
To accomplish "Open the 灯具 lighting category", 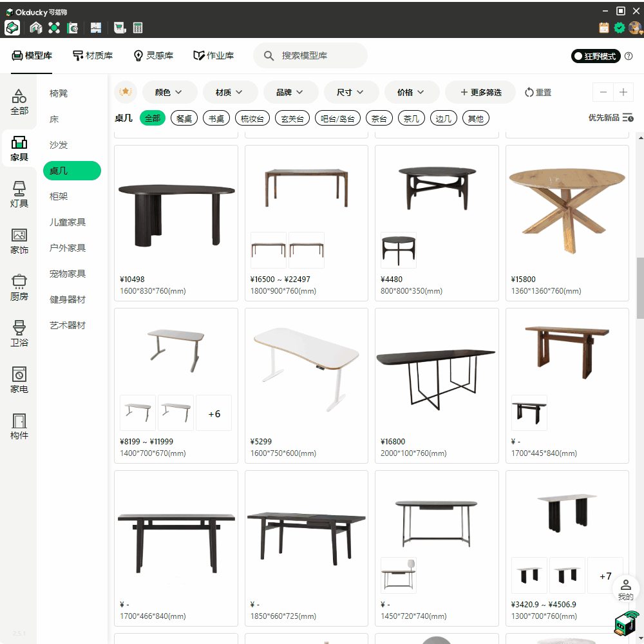I will [19, 194].
